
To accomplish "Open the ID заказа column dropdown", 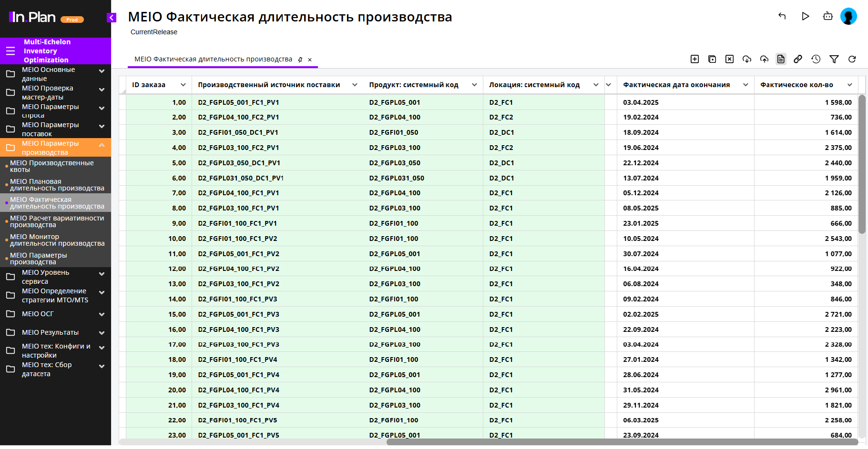I will click(x=183, y=85).
